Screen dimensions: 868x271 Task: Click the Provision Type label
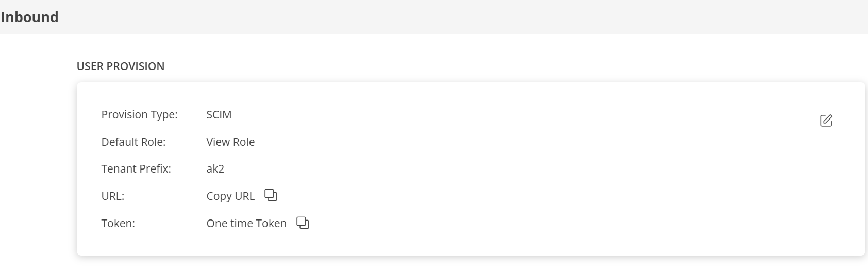139,115
